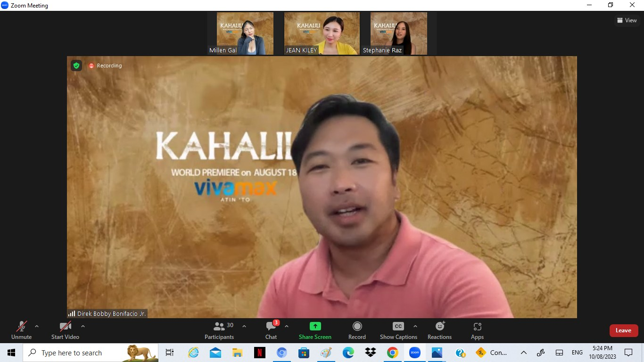Click the Recording indicator

[106, 66]
